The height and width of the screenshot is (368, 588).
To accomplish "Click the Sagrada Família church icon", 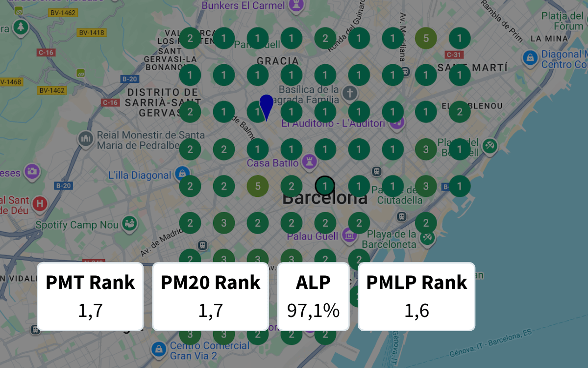I will click(349, 93).
